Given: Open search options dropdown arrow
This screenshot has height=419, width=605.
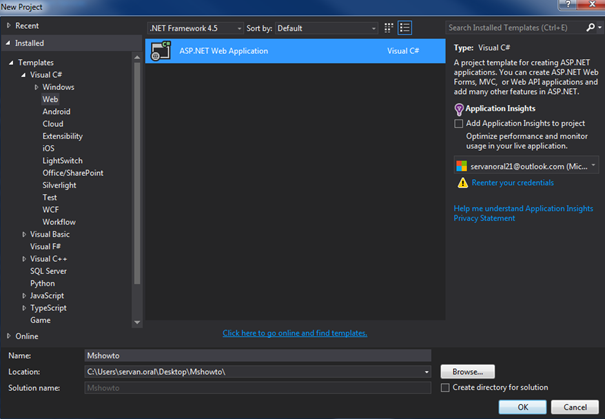Looking at the screenshot, I should click(600, 27).
